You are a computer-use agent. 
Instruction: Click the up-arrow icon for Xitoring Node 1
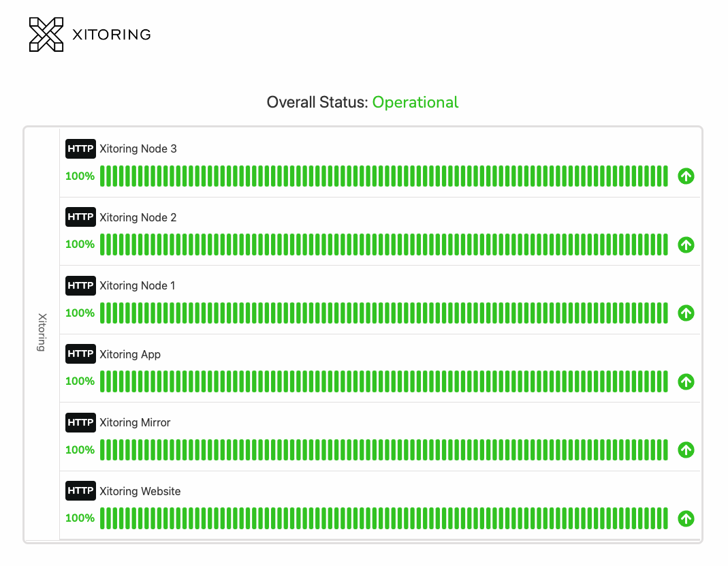[686, 313]
